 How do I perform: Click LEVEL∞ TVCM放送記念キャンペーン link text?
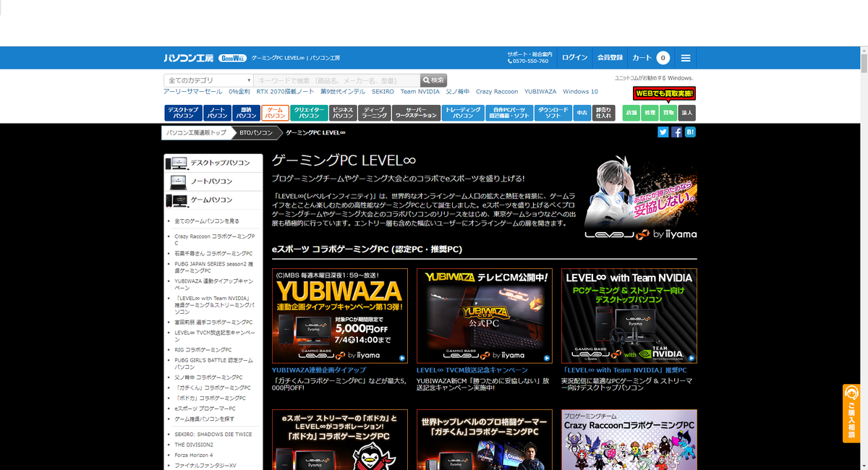coord(472,369)
